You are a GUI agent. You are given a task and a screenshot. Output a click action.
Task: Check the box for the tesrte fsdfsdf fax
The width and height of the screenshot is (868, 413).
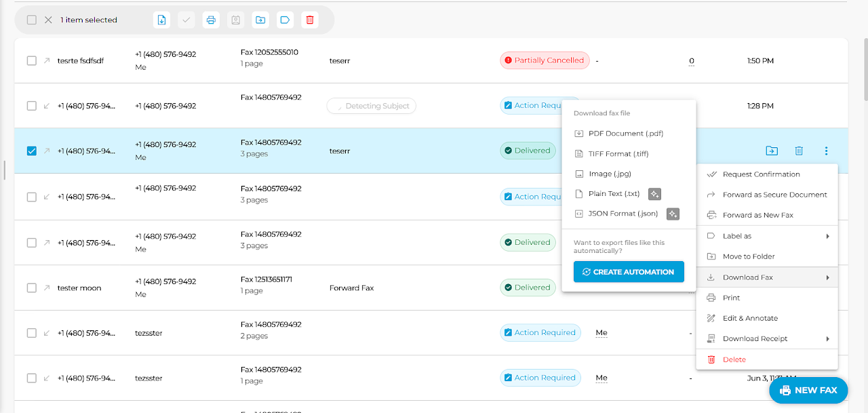point(31,60)
